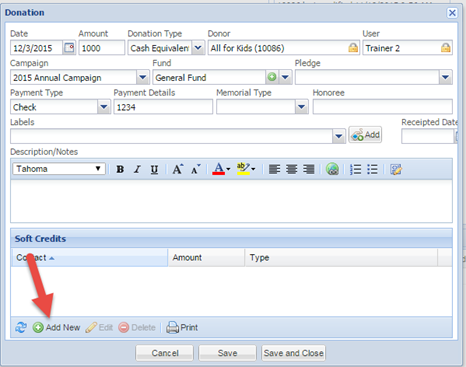Expand the Memorial Type dropdown
Image resolution: width=466 pixels, height=367 pixels.
pyautogui.click(x=301, y=107)
